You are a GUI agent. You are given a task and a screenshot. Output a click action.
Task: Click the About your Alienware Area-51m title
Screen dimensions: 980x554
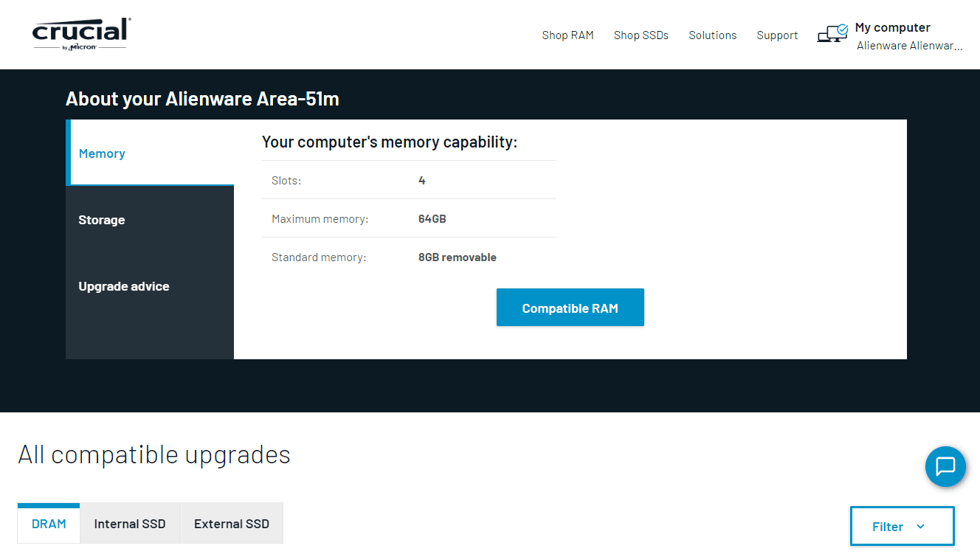[202, 99]
